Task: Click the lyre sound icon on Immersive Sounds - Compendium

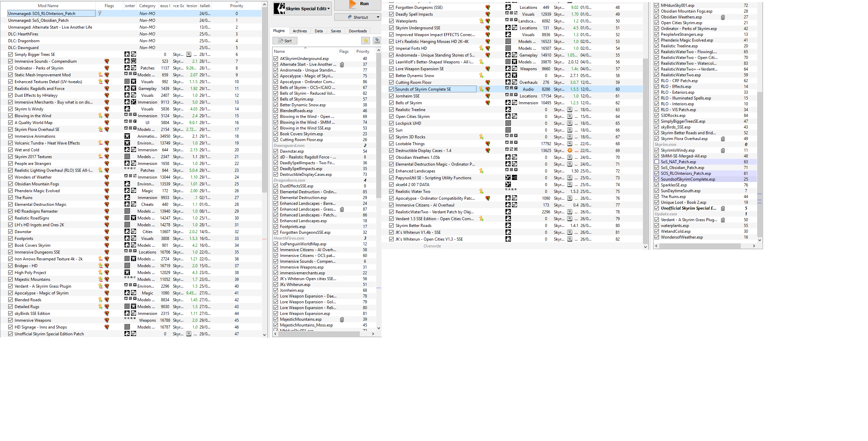Action: coord(133,61)
